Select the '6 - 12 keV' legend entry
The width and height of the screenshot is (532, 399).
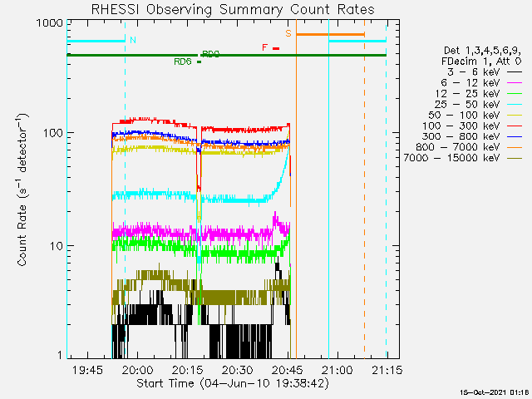click(481, 83)
